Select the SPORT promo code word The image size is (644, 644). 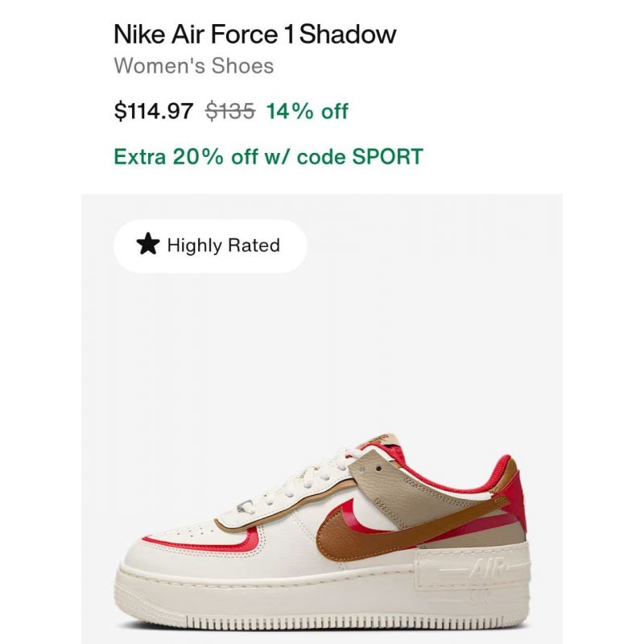click(388, 156)
